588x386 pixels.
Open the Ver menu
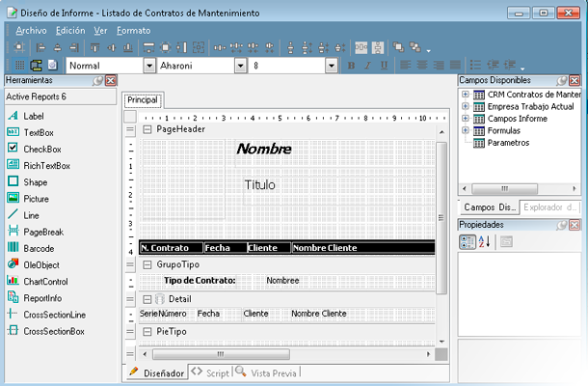[100, 31]
